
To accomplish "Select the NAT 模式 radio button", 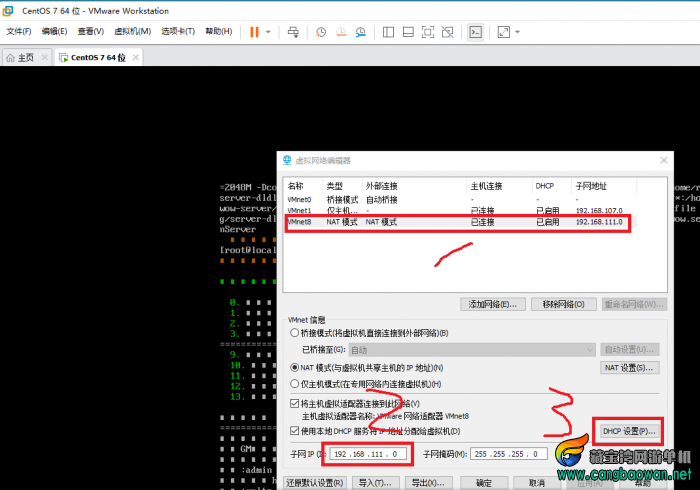I will point(294,368).
